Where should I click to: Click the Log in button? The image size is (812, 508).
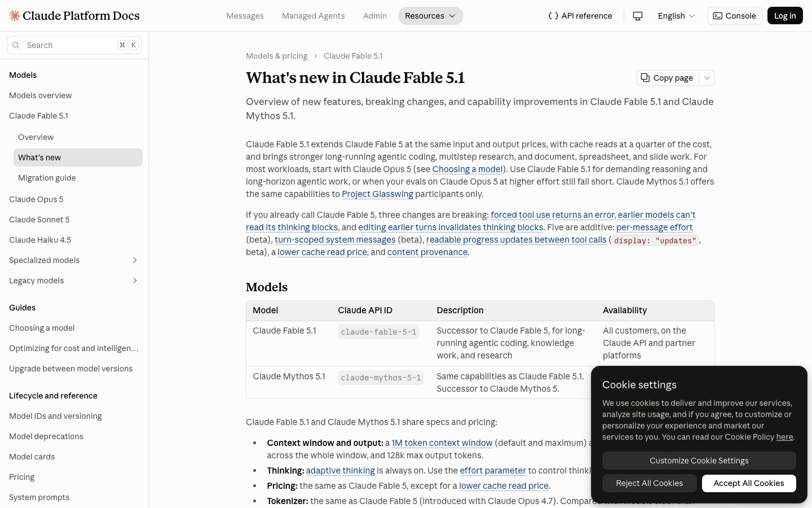click(x=785, y=16)
